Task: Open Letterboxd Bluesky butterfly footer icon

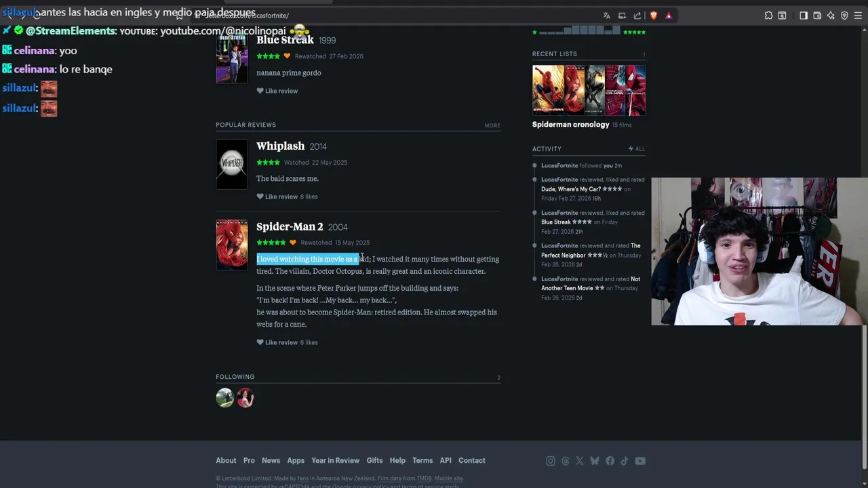Action: pos(595,461)
